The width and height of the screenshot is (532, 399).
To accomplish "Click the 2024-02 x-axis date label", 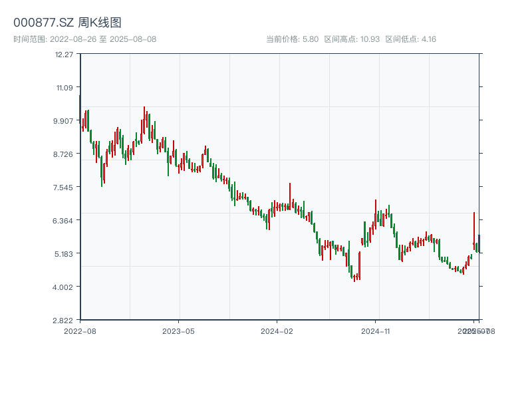I will point(277,331).
